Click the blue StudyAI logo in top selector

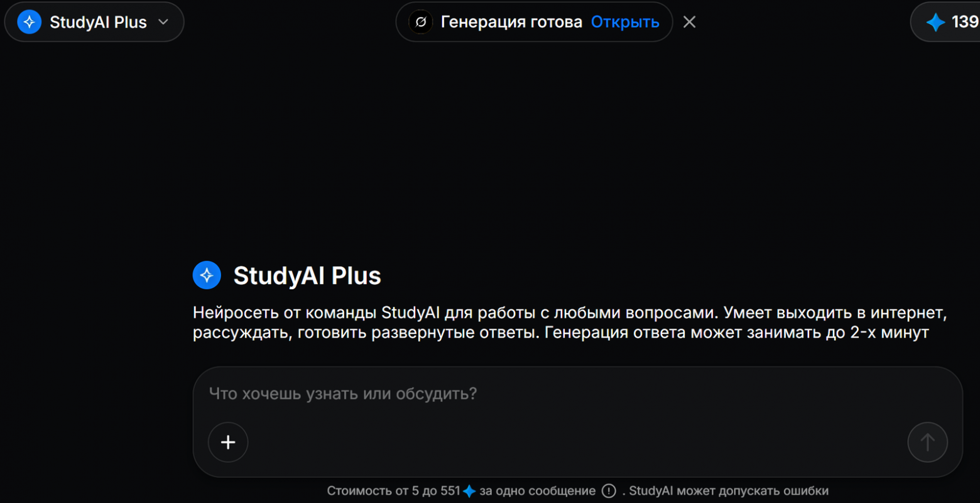click(29, 22)
